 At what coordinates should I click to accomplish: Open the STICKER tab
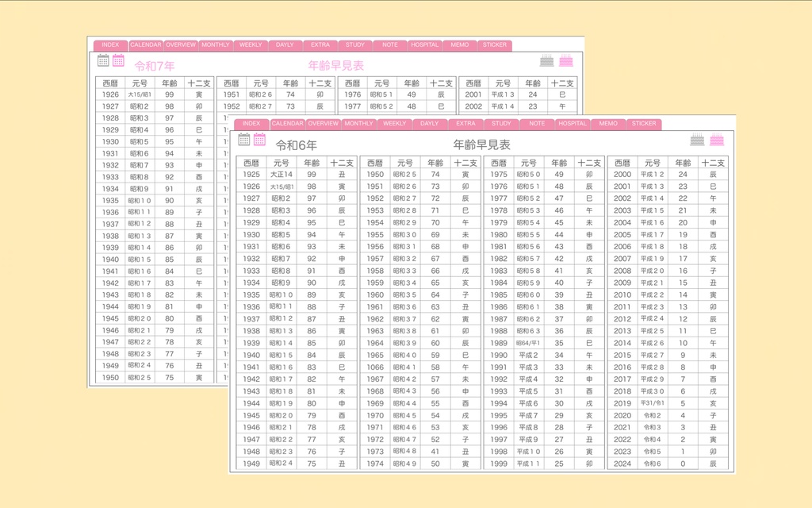click(x=643, y=124)
